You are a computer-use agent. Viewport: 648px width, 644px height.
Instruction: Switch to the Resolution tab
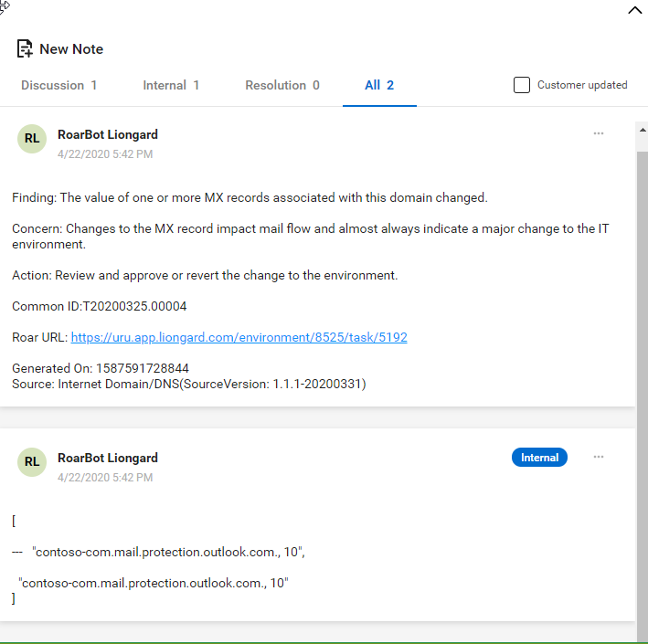282,85
